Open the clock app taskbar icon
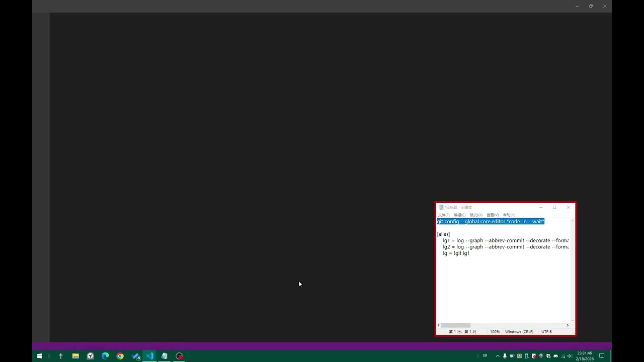The height and width of the screenshot is (362, 644). (x=91, y=356)
